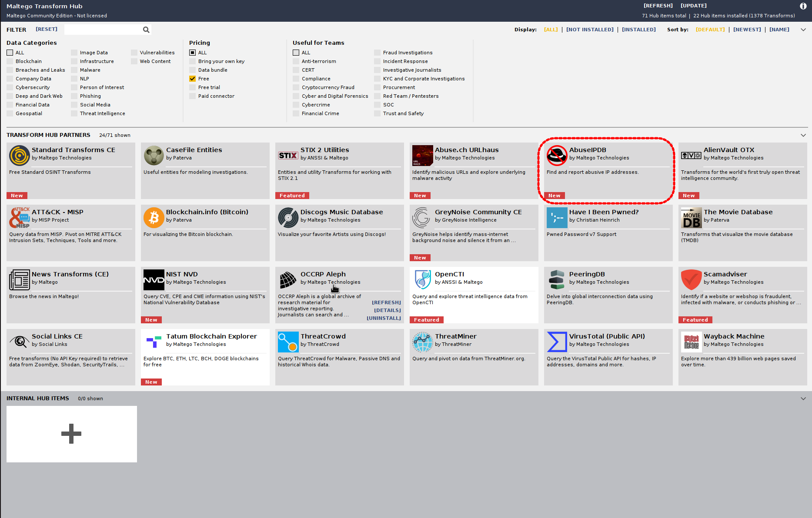The image size is (812, 518).
Task: Click the GreyNoise Community CE icon
Action: coord(421,218)
